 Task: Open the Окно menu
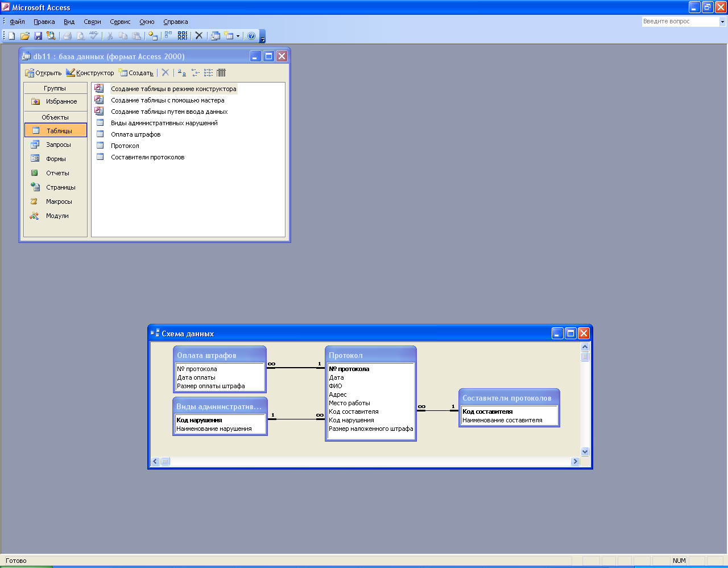147,22
